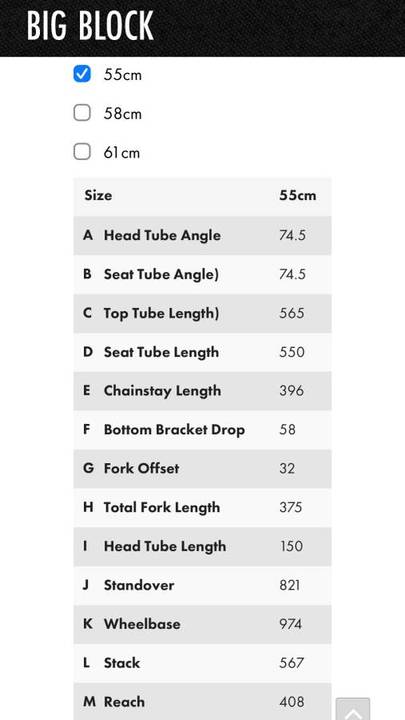Check the 58cm size checkbox
Screen dimensions: 405x720
coord(82,113)
